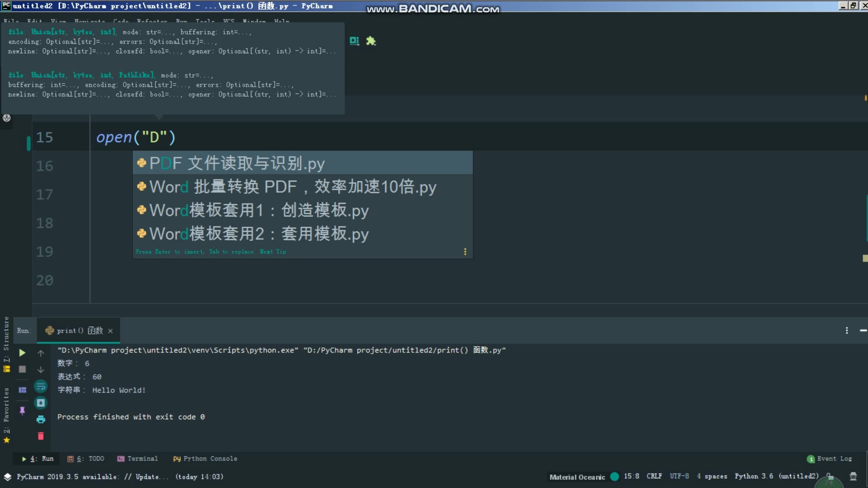Open the Event Log button
This screenshot has height=488, width=868.
[830, 459]
